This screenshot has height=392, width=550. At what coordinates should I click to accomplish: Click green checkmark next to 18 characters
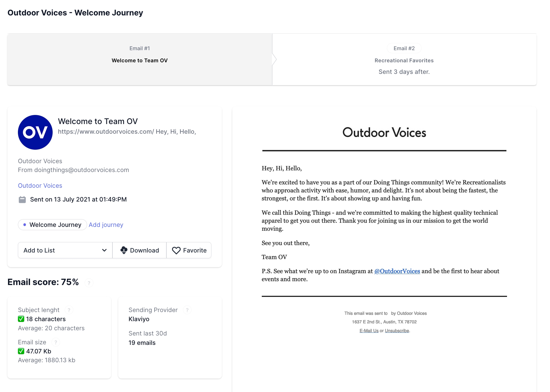click(x=21, y=319)
